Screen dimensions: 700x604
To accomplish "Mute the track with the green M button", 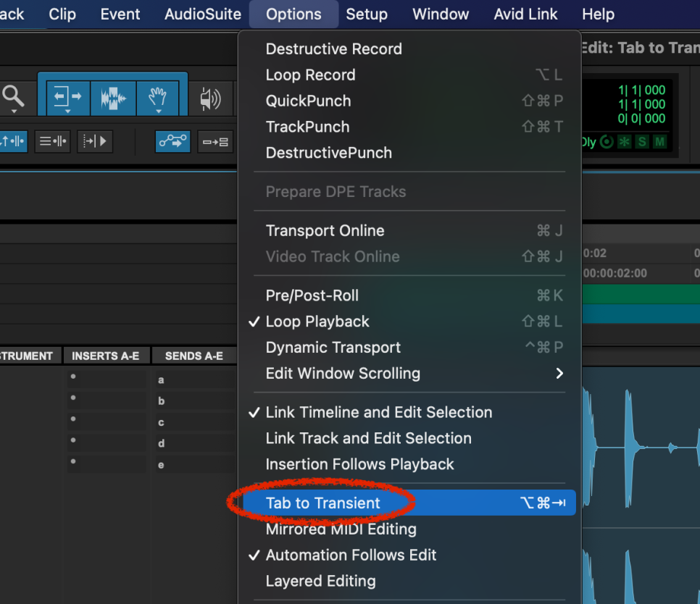I will coord(661,142).
